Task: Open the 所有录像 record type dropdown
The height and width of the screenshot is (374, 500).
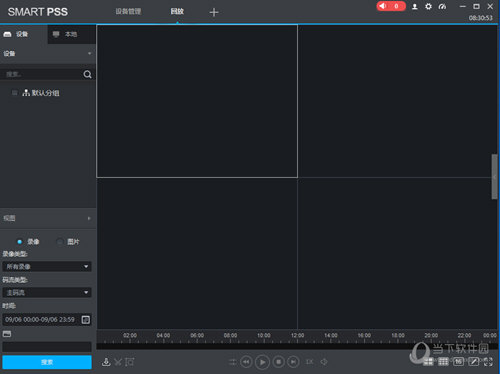Action: 47,266
